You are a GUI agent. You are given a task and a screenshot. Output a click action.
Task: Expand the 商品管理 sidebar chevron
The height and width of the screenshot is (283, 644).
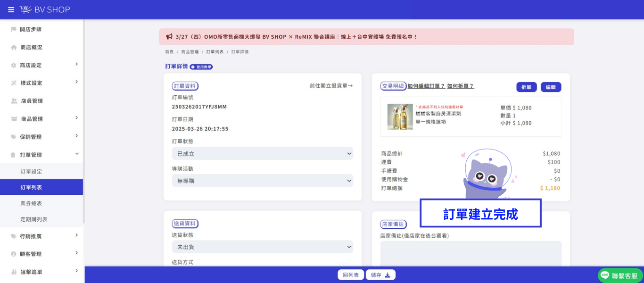76,118
